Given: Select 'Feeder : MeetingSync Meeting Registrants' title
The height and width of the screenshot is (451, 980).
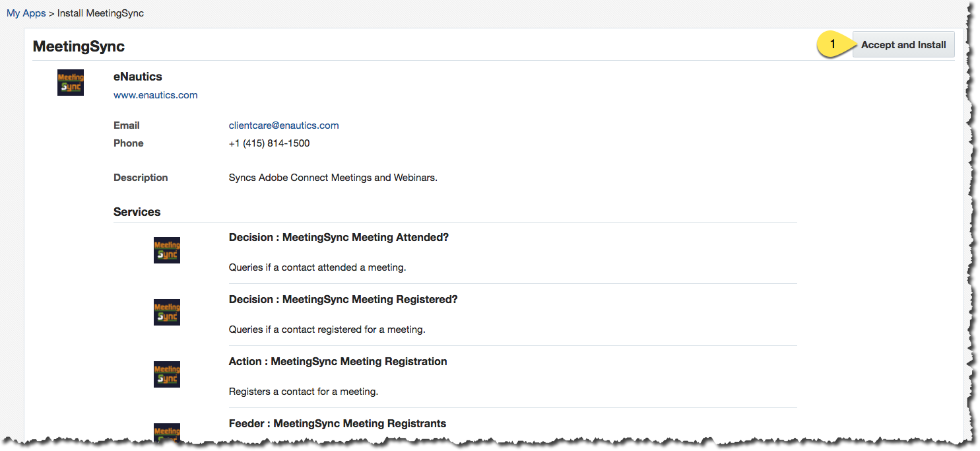Looking at the screenshot, I should (337, 424).
